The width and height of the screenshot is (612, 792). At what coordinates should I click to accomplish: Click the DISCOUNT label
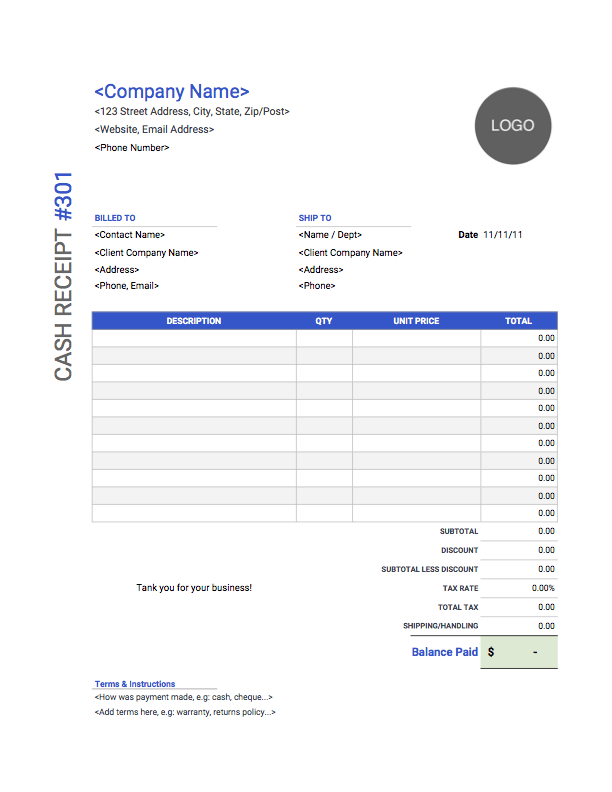460,551
